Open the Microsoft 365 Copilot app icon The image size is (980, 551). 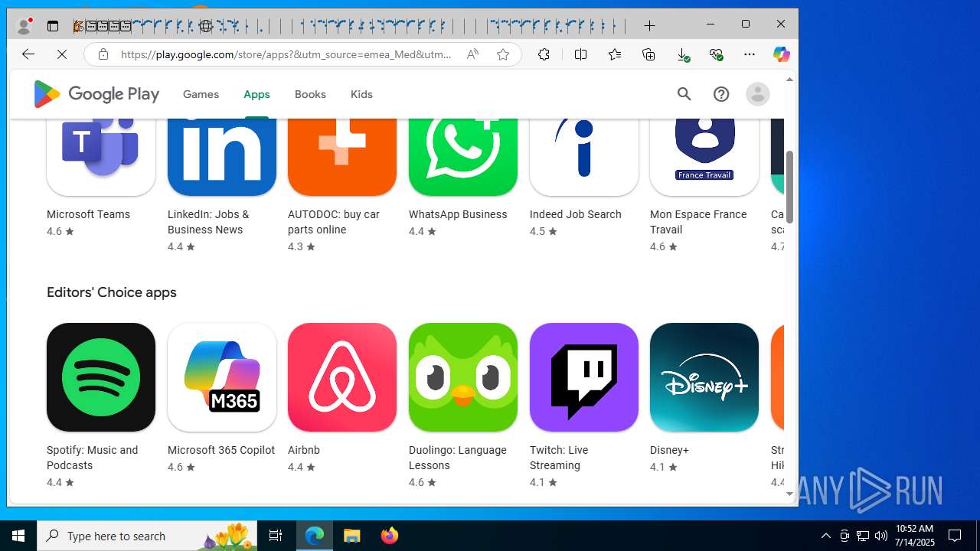222,377
